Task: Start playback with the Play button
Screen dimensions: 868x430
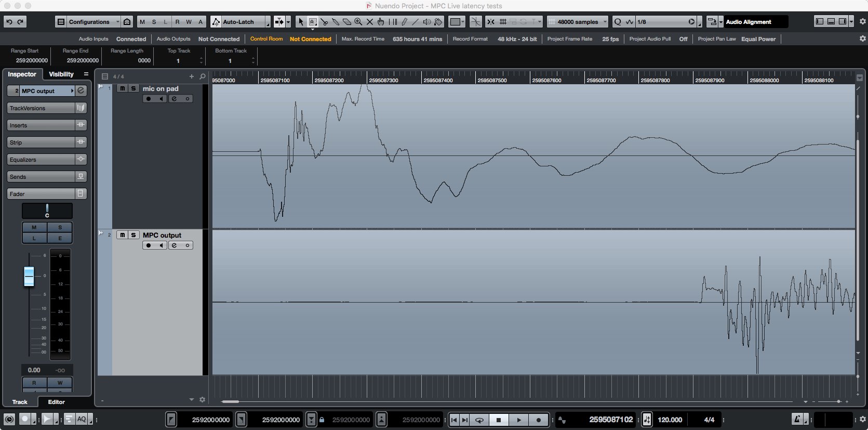Action: [518, 420]
